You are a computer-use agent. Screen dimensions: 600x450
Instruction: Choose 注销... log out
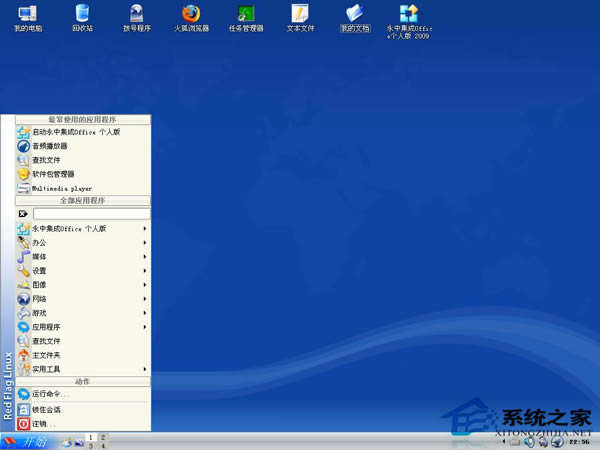point(83,424)
